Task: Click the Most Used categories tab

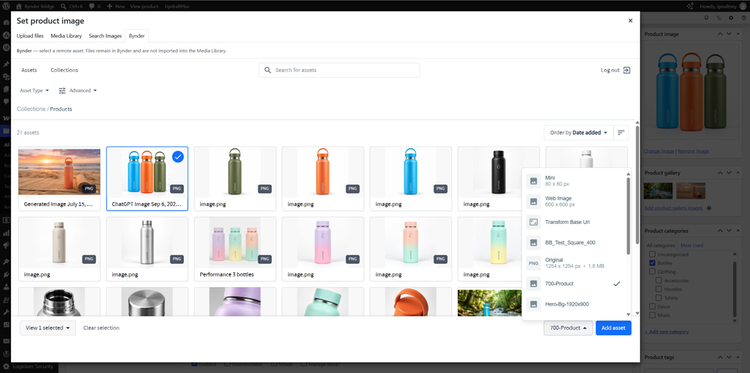Action: [x=692, y=245]
